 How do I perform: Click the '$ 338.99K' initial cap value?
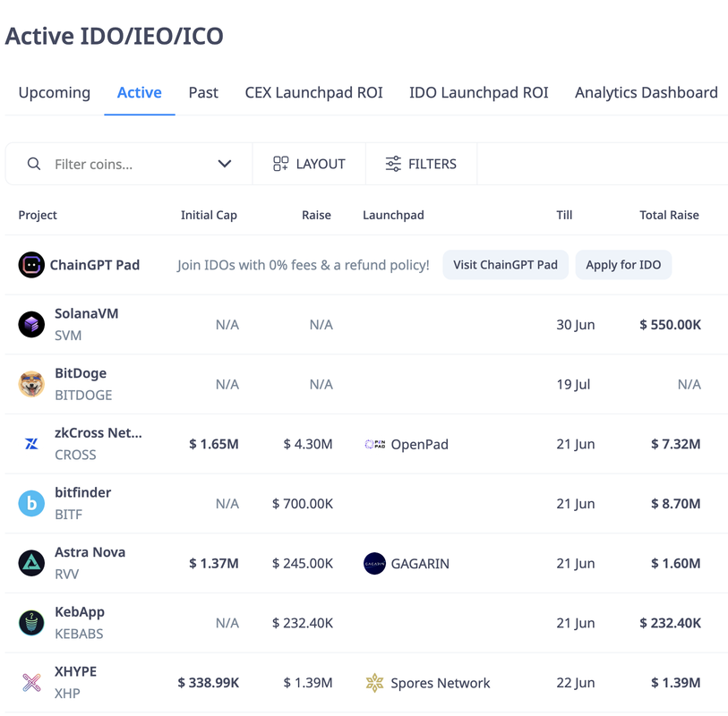pyautogui.click(x=208, y=683)
